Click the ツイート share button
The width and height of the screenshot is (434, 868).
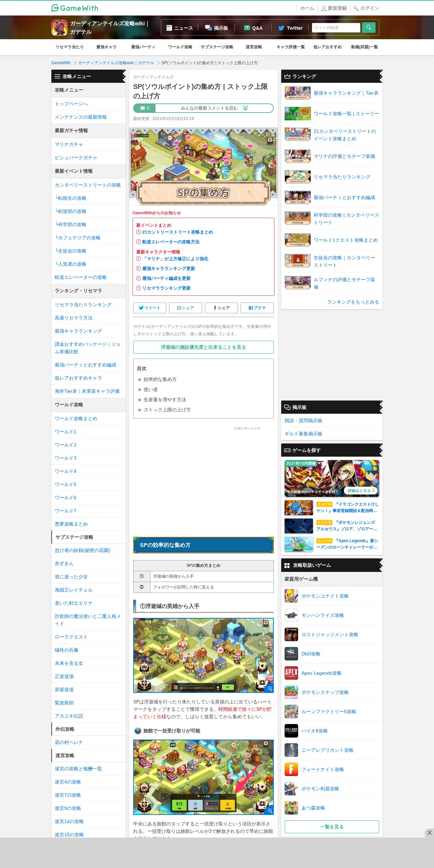tap(149, 308)
